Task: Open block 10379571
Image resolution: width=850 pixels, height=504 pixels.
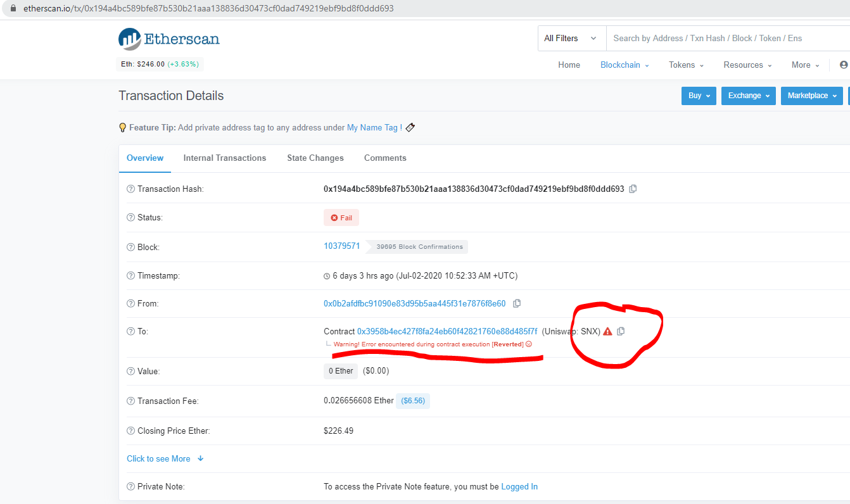Action: [341, 246]
